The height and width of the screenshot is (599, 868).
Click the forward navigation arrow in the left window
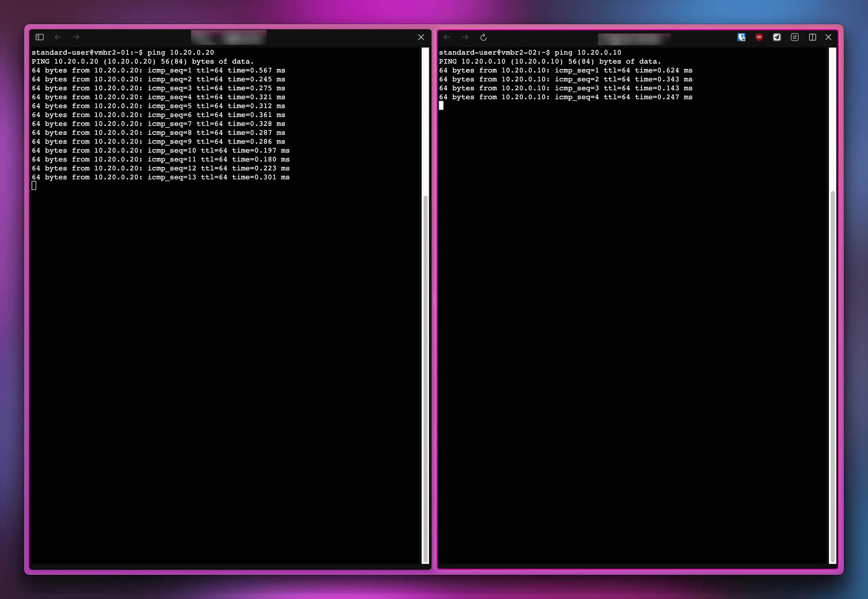click(x=76, y=37)
